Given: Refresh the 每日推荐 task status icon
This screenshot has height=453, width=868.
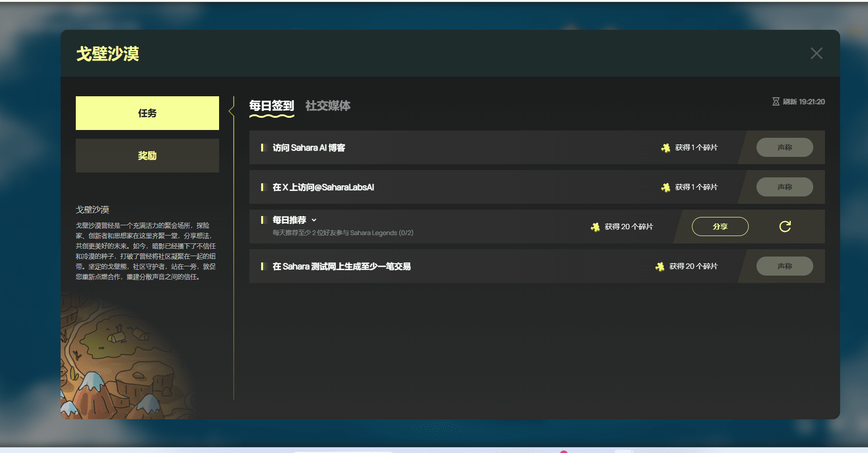Looking at the screenshot, I should pos(785,226).
